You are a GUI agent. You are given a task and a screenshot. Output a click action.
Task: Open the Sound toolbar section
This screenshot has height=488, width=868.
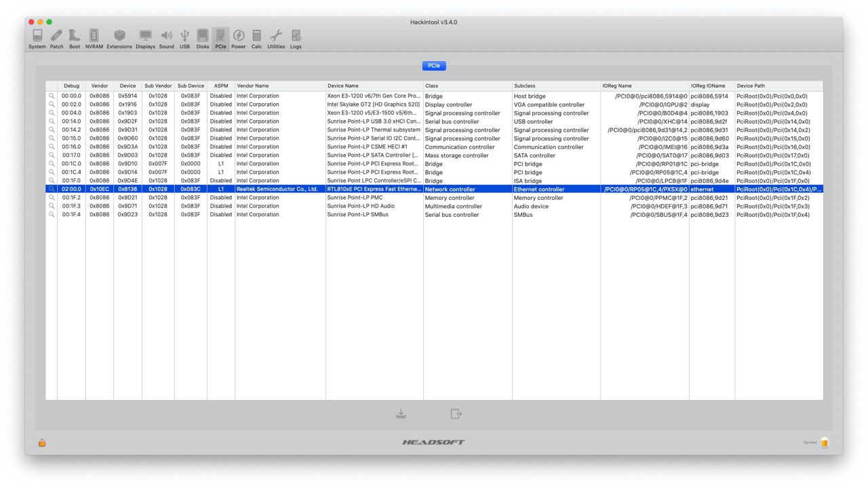click(x=167, y=39)
